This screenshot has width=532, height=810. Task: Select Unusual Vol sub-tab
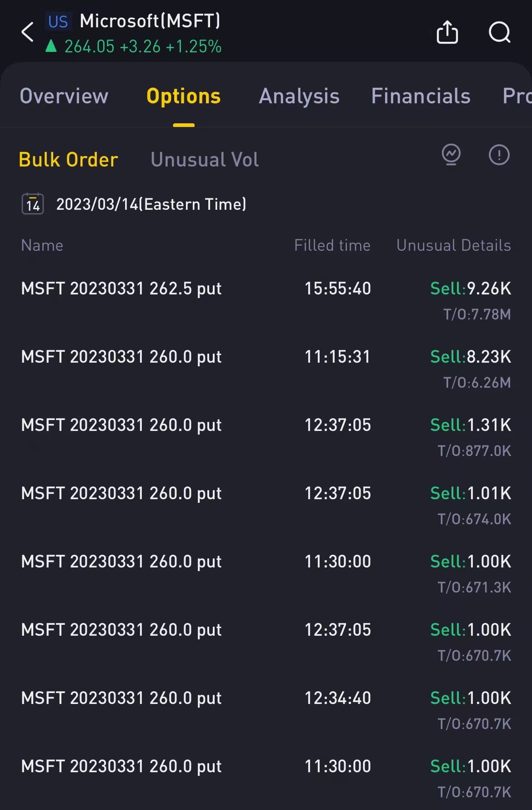coord(205,160)
